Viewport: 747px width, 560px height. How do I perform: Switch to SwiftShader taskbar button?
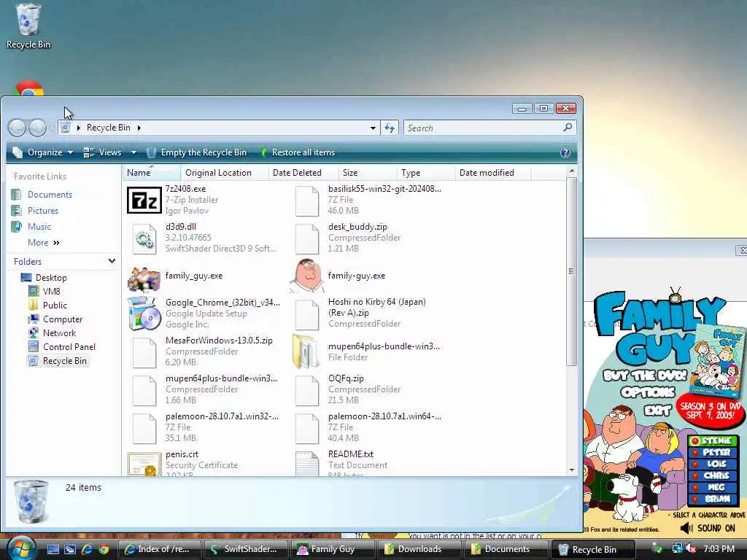pos(245,549)
